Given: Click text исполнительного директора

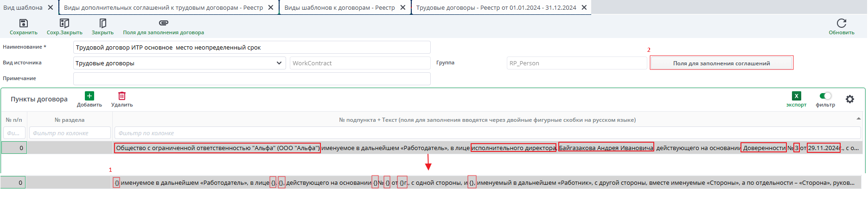Looking at the screenshot, I should coord(514,148).
